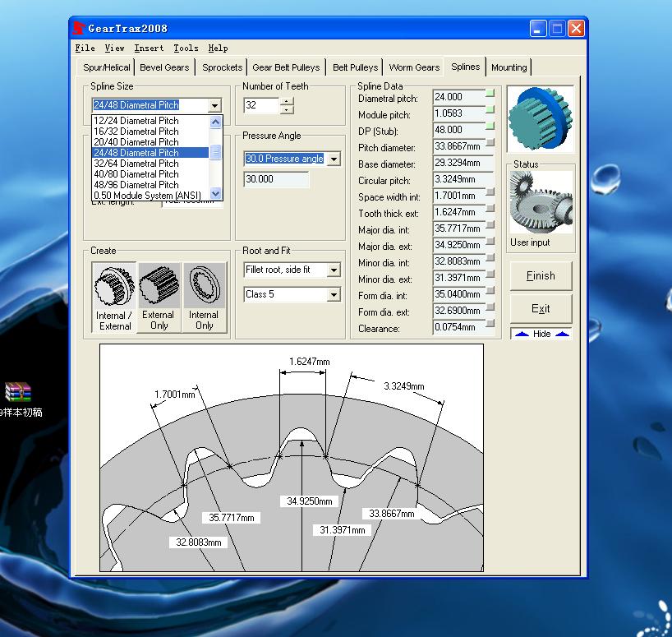Toggle green lock beside Diametral pitch value
The image size is (672, 637).
pos(490,93)
